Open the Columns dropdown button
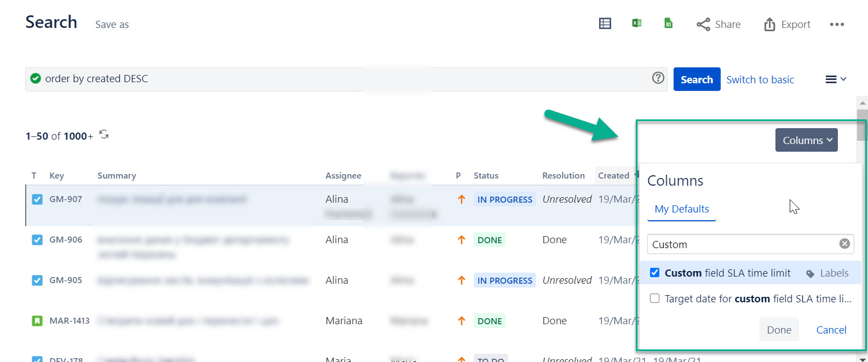 click(806, 140)
